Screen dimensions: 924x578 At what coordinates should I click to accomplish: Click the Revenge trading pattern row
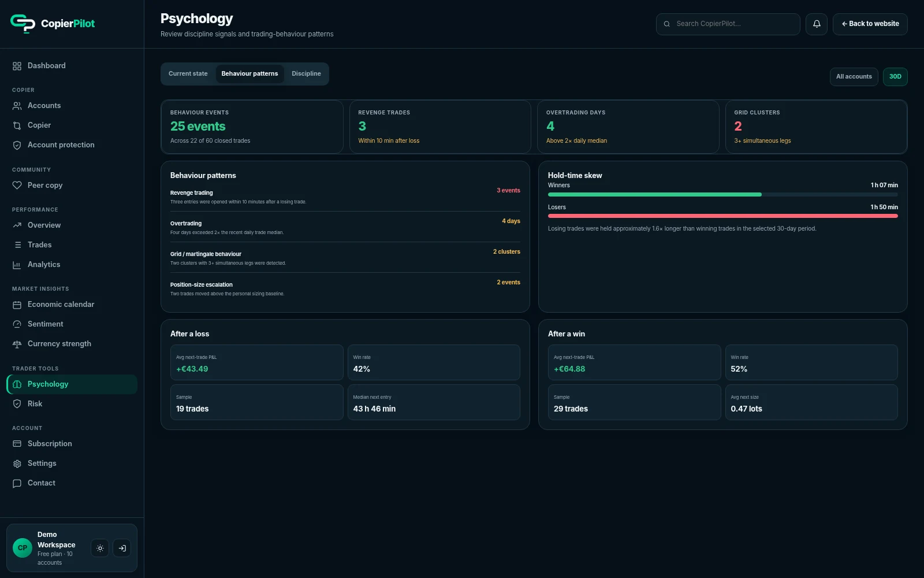pyautogui.click(x=345, y=197)
